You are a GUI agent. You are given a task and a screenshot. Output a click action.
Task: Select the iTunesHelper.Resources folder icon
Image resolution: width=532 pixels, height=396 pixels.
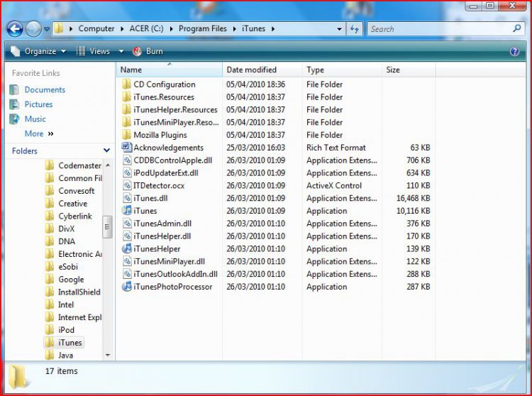click(126, 109)
